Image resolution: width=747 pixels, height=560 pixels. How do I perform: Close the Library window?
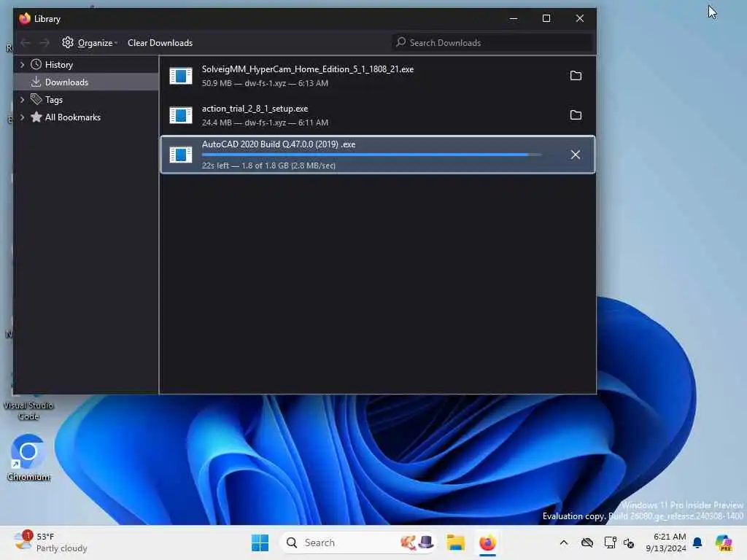tap(579, 18)
